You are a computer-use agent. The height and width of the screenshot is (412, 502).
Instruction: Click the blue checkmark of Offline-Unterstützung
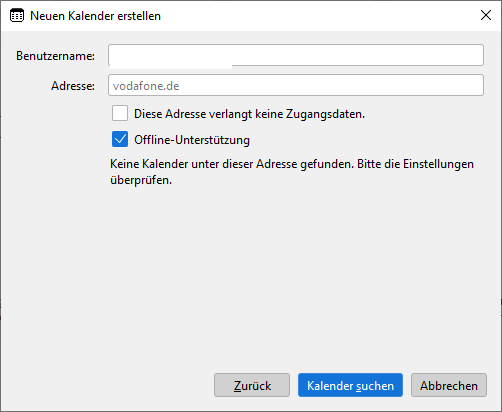pos(120,139)
